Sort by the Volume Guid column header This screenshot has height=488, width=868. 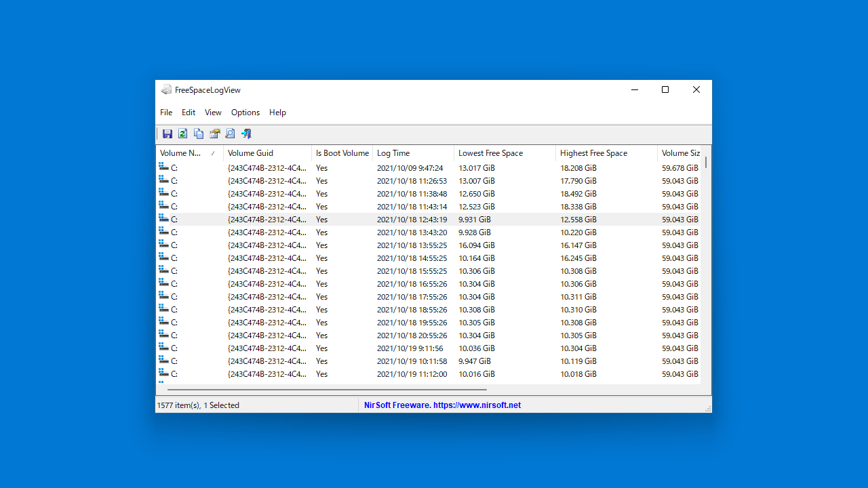coord(268,153)
